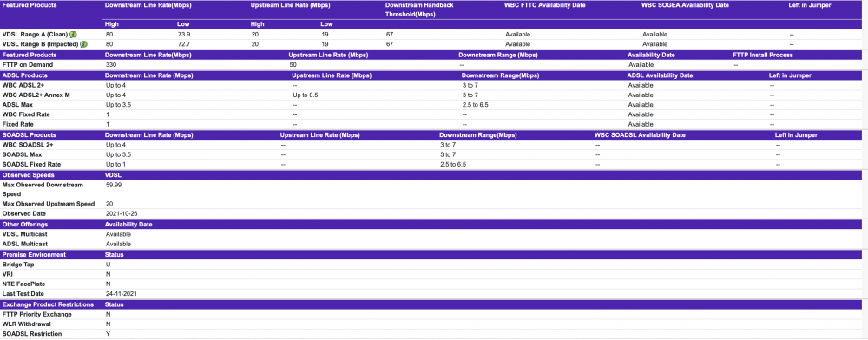Click the 'WBC SOADSL Availability Date' column header
Image resolution: width=868 pixels, height=340 pixels.
pyautogui.click(x=640, y=135)
